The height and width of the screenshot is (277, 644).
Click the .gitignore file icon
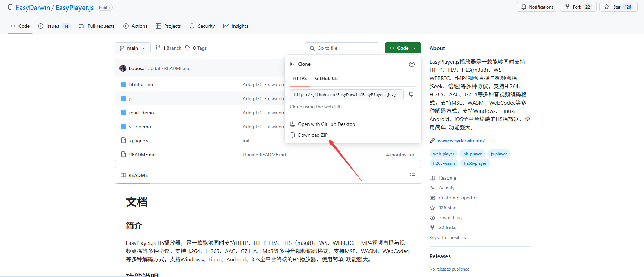123,140
